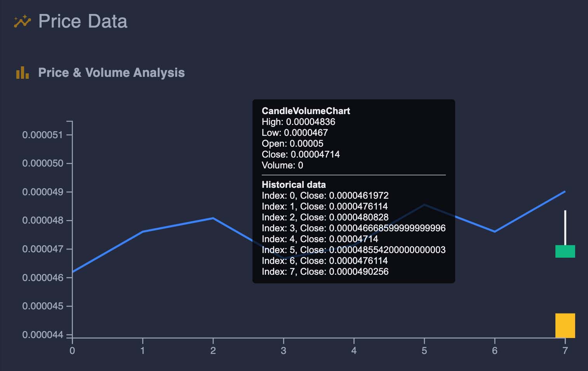Click the peak of the blue price line
588x371 pixels.
pos(424,205)
